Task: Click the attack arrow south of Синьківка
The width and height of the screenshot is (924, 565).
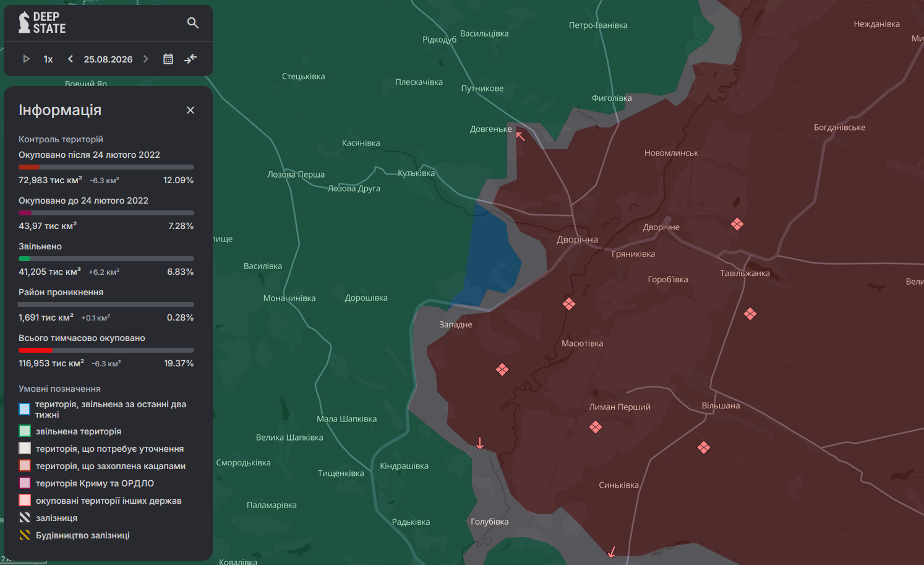Action: [612, 551]
